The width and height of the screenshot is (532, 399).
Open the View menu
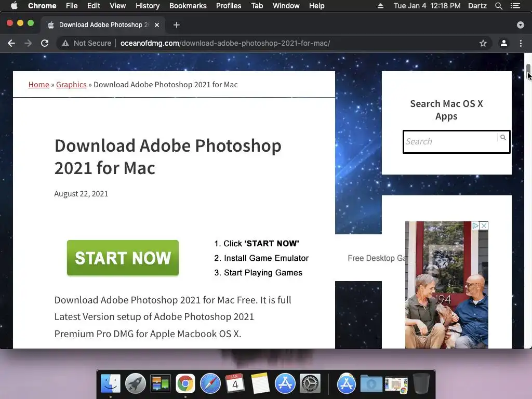(x=118, y=6)
